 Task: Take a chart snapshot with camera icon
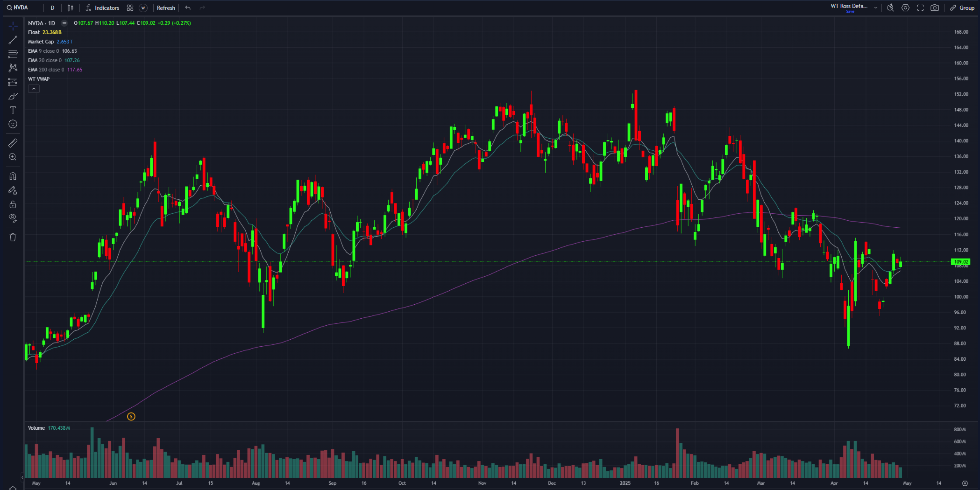click(x=935, y=8)
